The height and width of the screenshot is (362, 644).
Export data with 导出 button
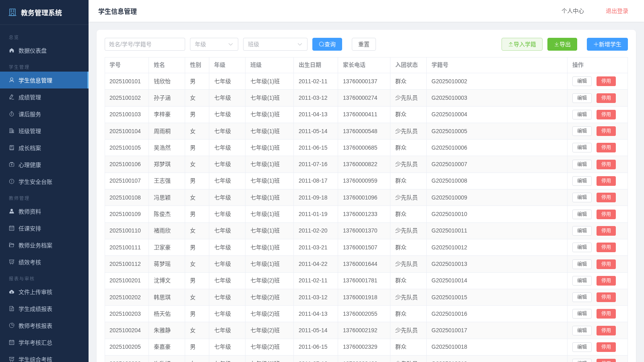tap(562, 44)
